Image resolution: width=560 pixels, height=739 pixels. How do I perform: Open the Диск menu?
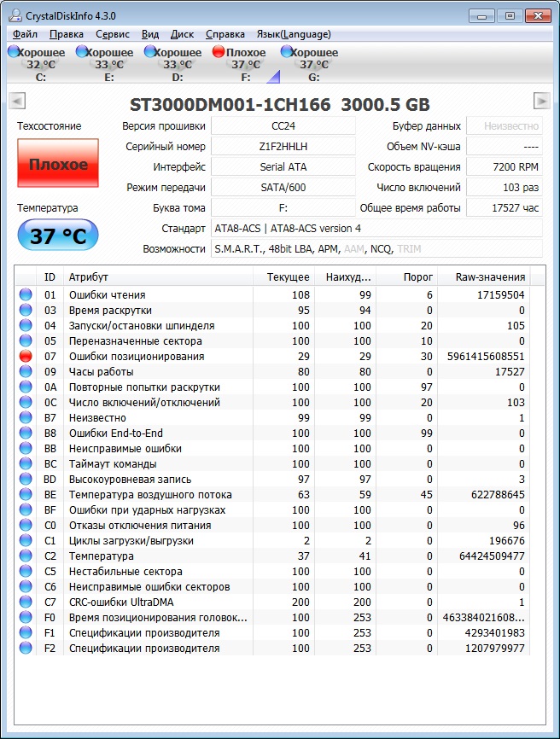(x=182, y=34)
